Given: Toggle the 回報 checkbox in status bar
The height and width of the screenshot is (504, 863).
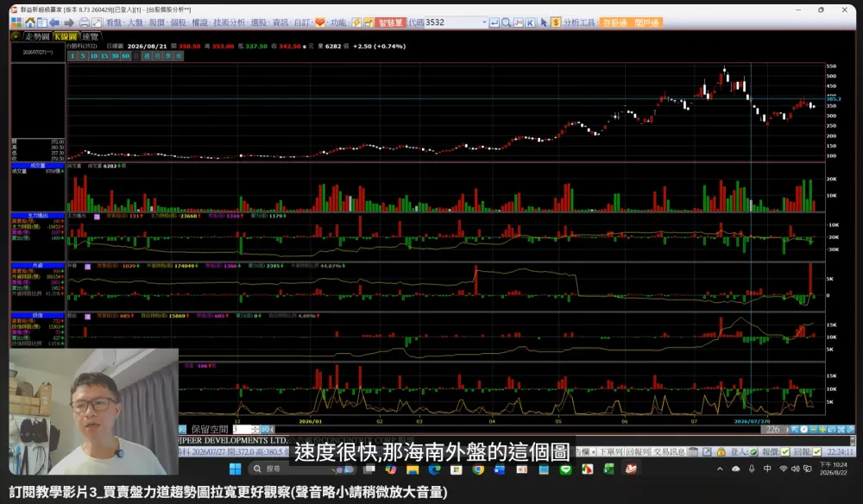Looking at the screenshot, I should click(x=816, y=451).
